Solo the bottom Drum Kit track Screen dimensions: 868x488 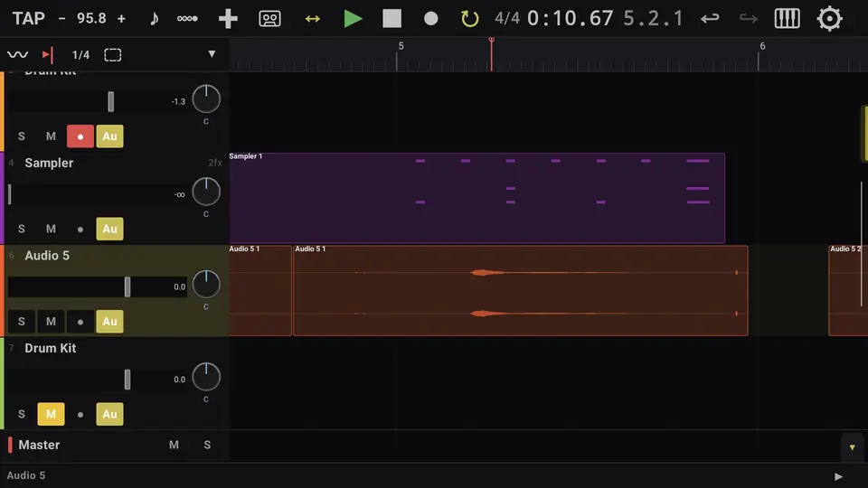pos(22,414)
